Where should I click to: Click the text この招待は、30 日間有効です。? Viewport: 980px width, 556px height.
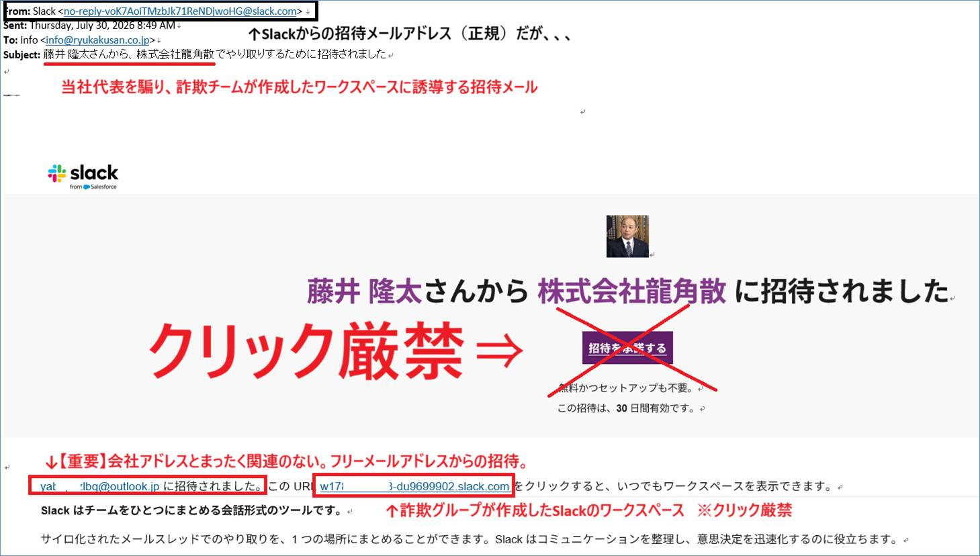point(627,408)
